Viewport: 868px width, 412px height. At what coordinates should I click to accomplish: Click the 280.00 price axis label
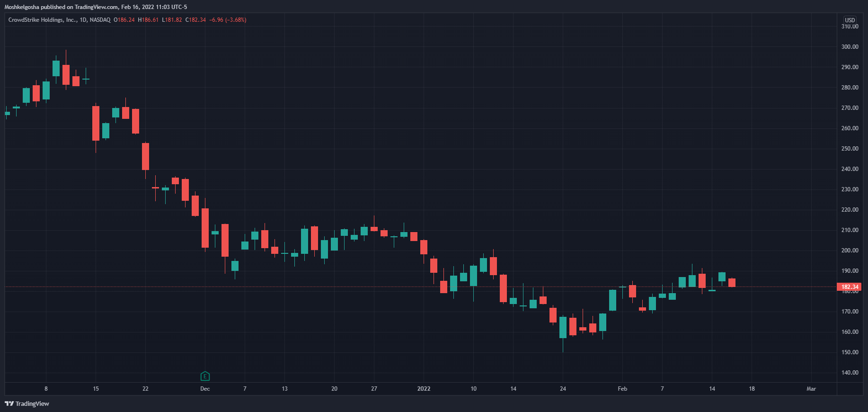[x=850, y=88]
